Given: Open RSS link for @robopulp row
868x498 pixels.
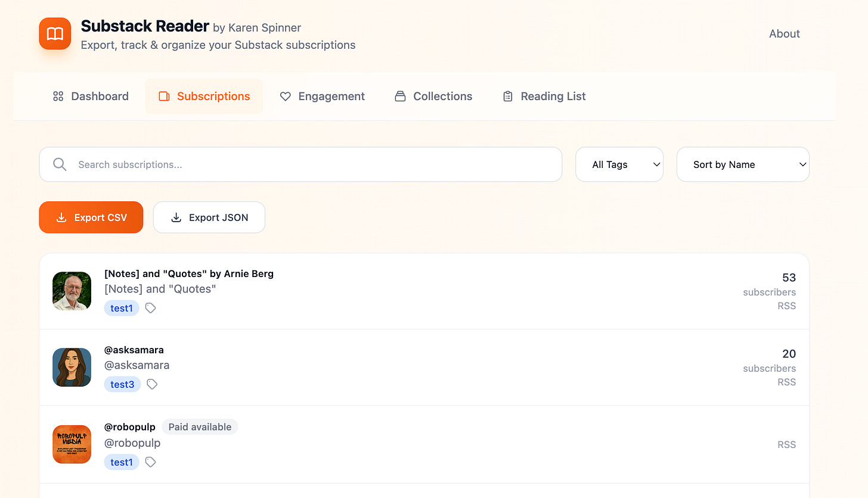Looking at the screenshot, I should pyautogui.click(x=786, y=444).
